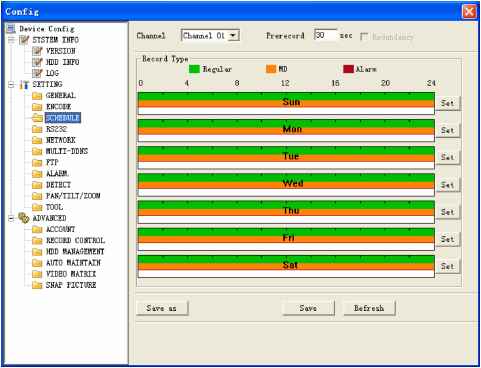The image size is (481, 368).
Task: Open the Channel 01 dropdown
Action: click(x=233, y=35)
